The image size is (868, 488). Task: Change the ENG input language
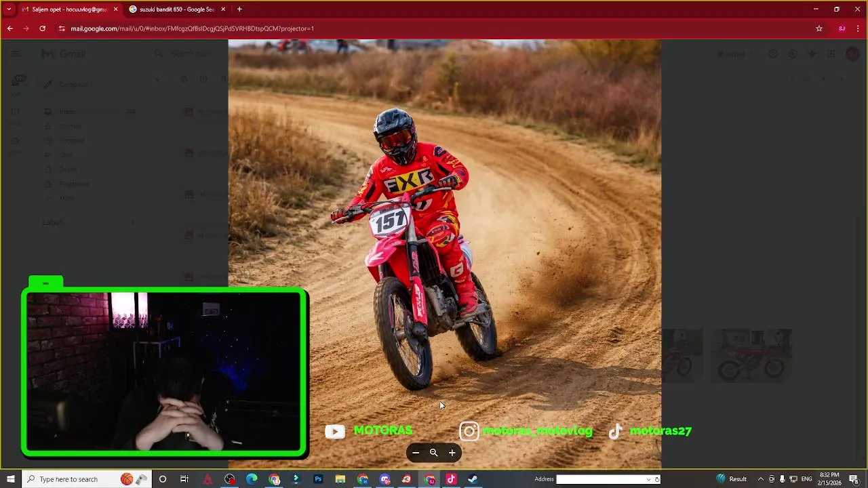click(807, 479)
